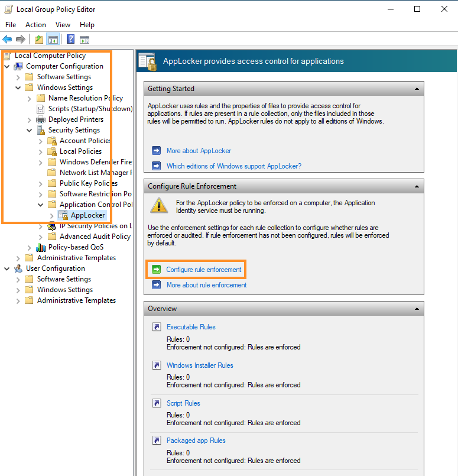
Task: Click the Local Computer Policy root icon
Action: (x=8, y=56)
